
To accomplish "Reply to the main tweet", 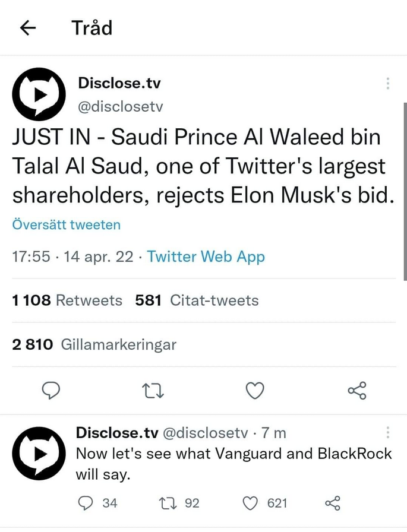I will pyautogui.click(x=52, y=390).
